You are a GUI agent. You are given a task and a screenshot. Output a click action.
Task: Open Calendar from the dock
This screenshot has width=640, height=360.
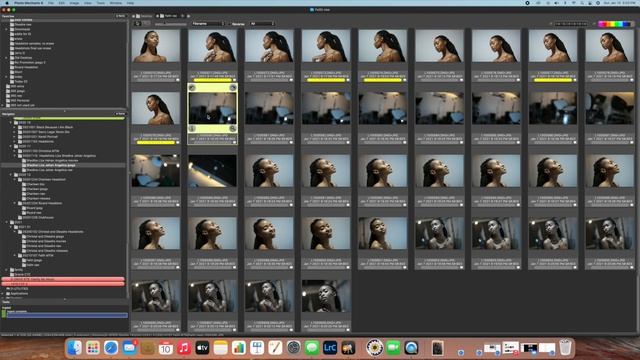pos(165,348)
